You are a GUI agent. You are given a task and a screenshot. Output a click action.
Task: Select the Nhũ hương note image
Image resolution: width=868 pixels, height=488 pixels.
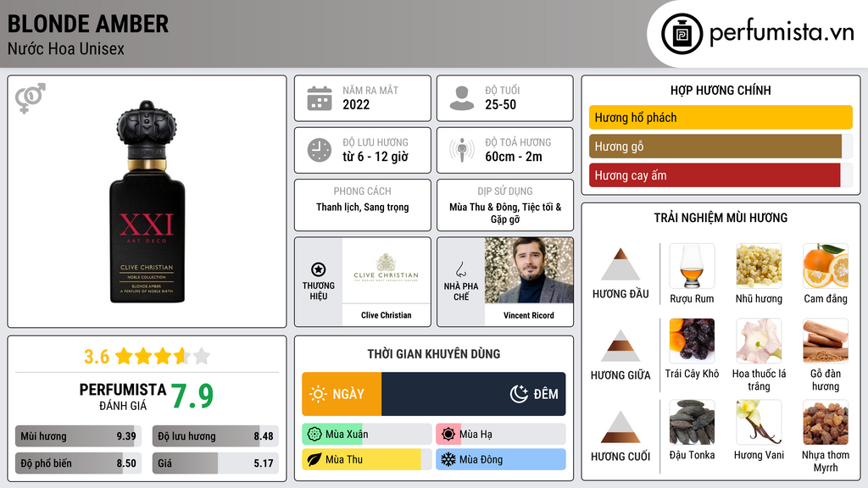coord(759,266)
